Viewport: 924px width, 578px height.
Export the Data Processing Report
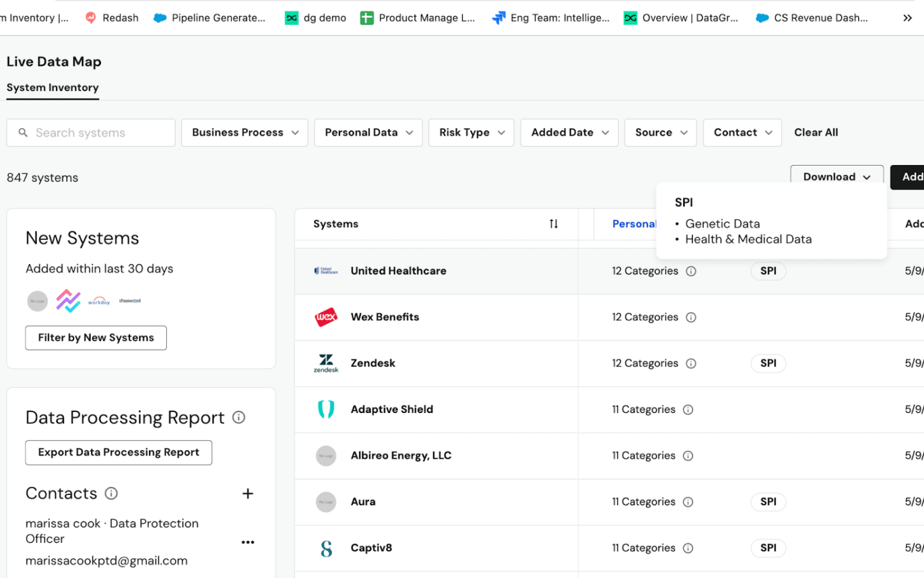[x=118, y=452]
